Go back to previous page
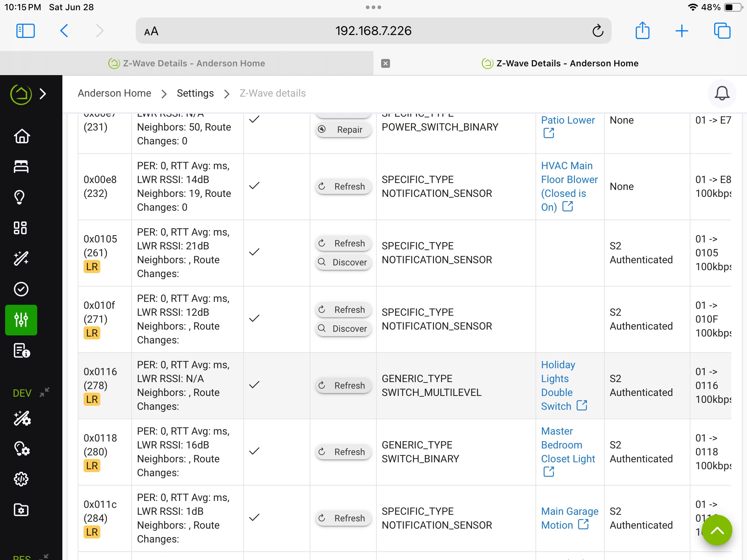The height and width of the screenshot is (560, 747). [64, 31]
